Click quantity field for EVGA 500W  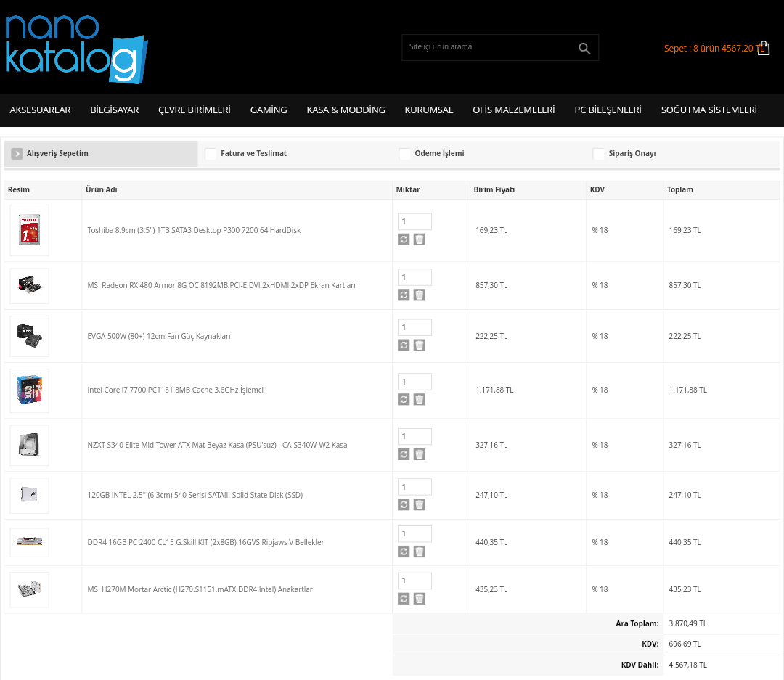click(x=415, y=327)
